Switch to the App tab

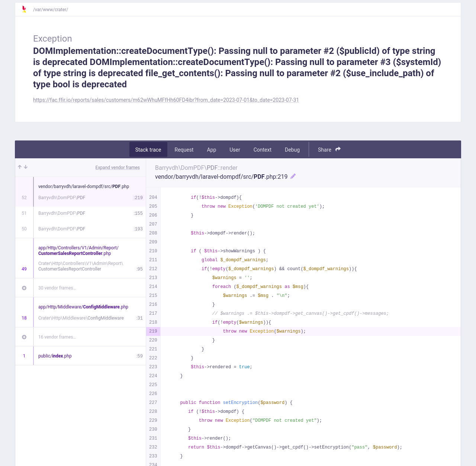(211, 149)
